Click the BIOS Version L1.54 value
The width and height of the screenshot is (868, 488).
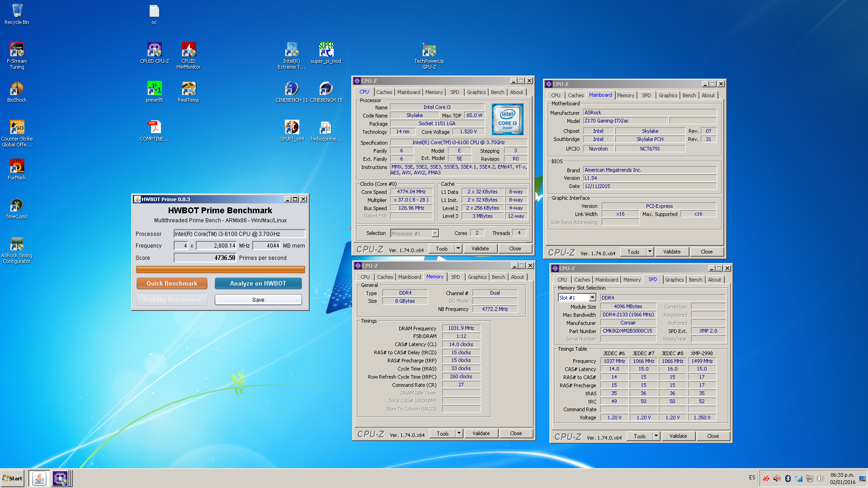(650, 178)
